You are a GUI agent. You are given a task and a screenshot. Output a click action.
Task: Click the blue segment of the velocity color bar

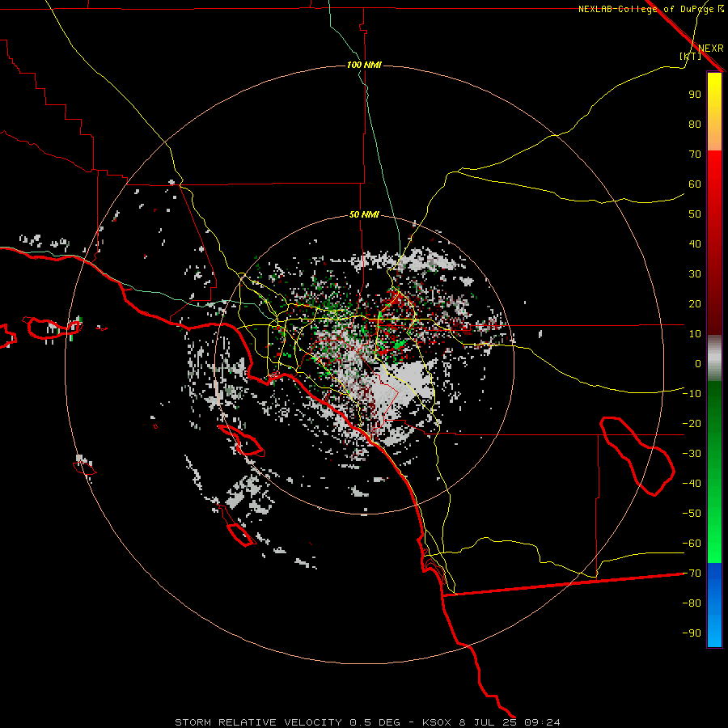click(x=714, y=603)
